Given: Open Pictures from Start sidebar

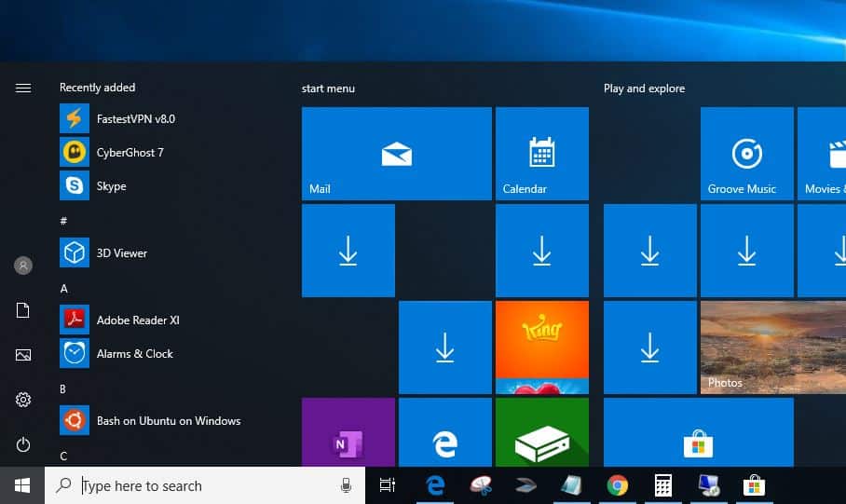Looking at the screenshot, I should click(x=23, y=355).
